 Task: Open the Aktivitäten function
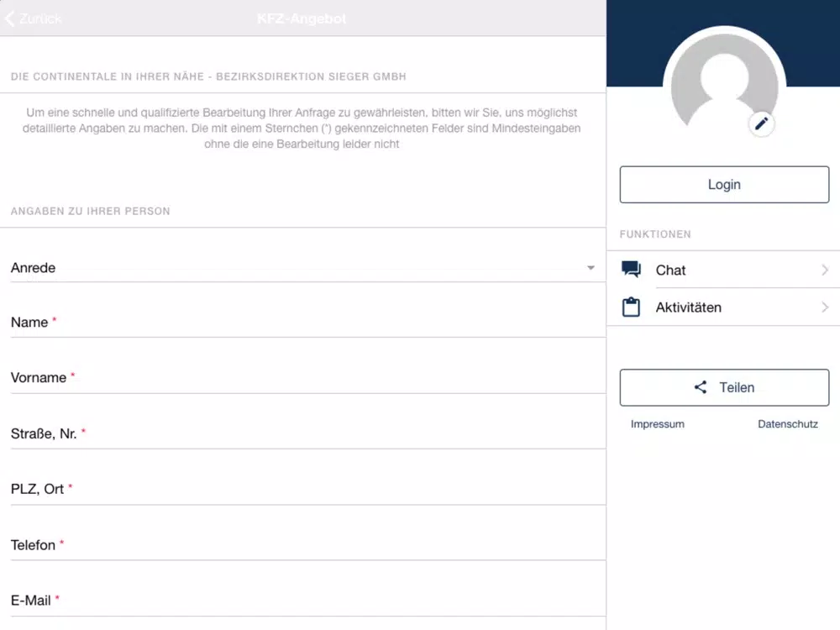[723, 307]
